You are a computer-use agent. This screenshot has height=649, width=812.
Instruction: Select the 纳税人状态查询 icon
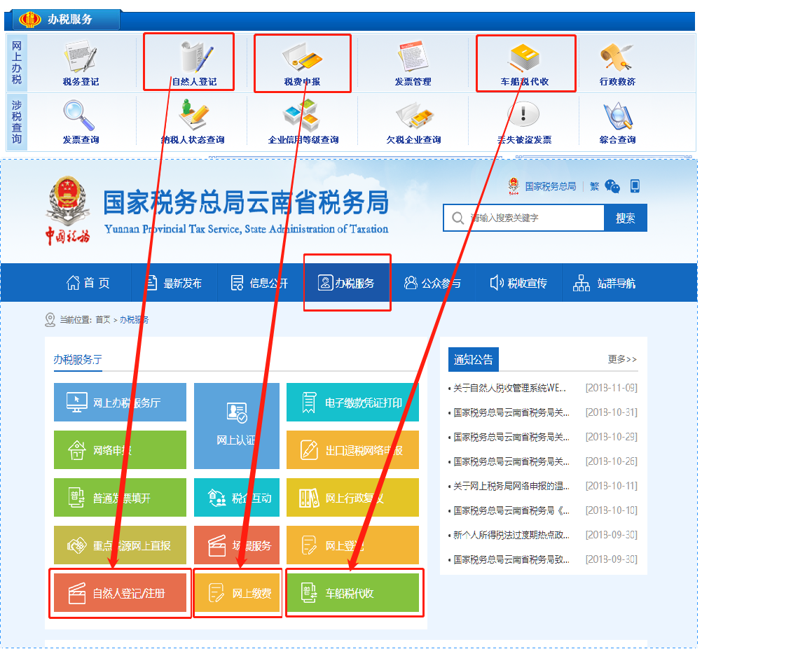click(x=193, y=122)
